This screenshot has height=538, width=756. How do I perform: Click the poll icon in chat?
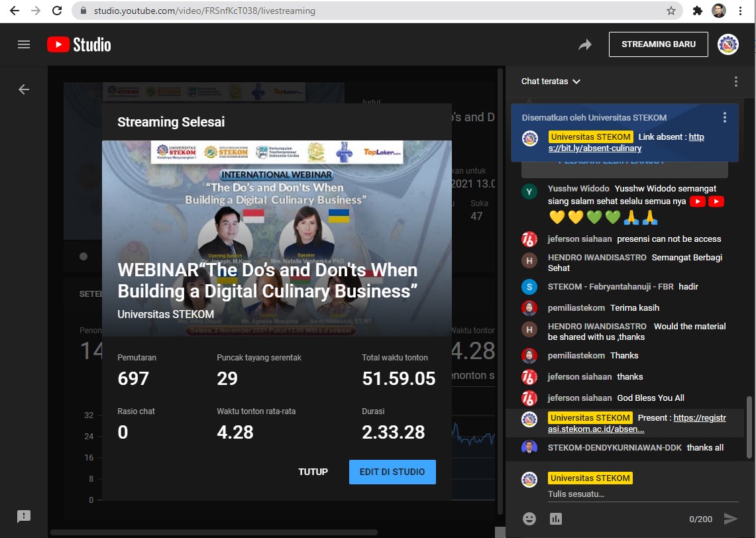point(556,519)
